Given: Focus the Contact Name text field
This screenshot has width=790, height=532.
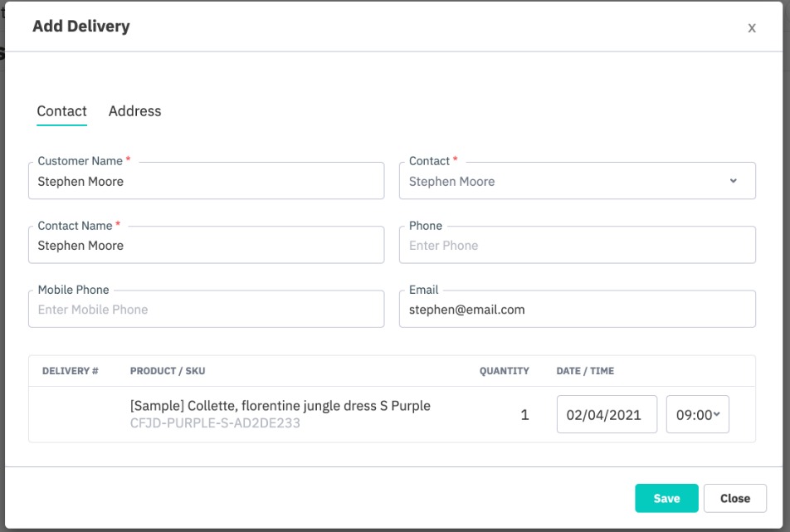Looking at the screenshot, I should [206, 246].
